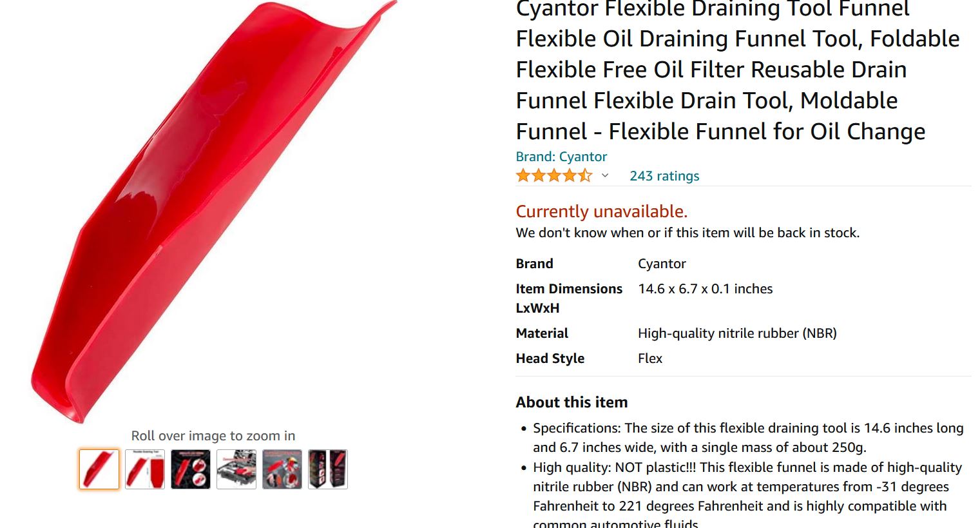Click the Head Style value 'Flex'

tap(649, 358)
